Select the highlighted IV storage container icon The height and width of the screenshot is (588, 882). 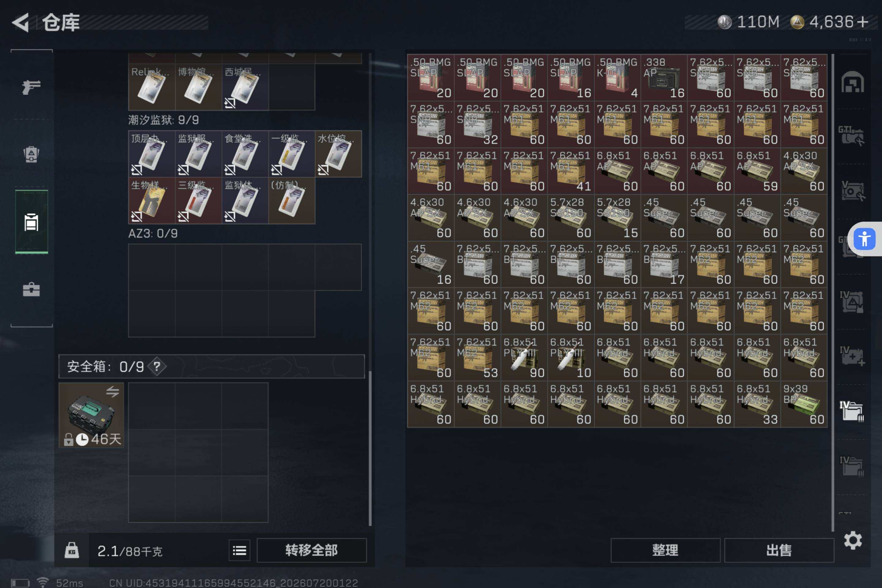852,411
